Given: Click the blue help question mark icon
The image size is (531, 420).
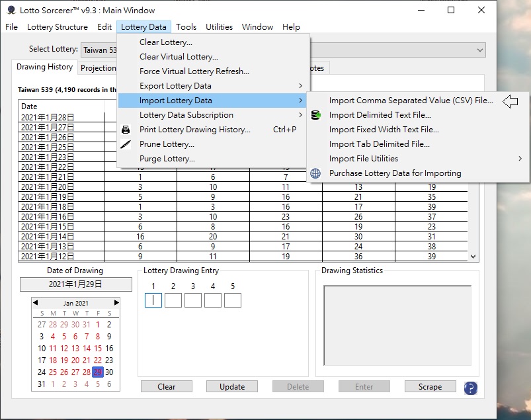Looking at the screenshot, I should (x=471, y=388).
